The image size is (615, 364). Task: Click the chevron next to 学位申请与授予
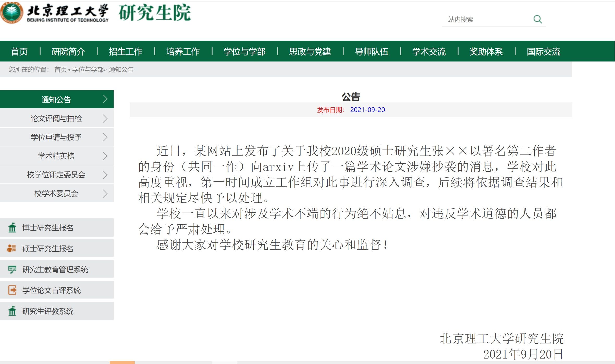coord(105,137)
